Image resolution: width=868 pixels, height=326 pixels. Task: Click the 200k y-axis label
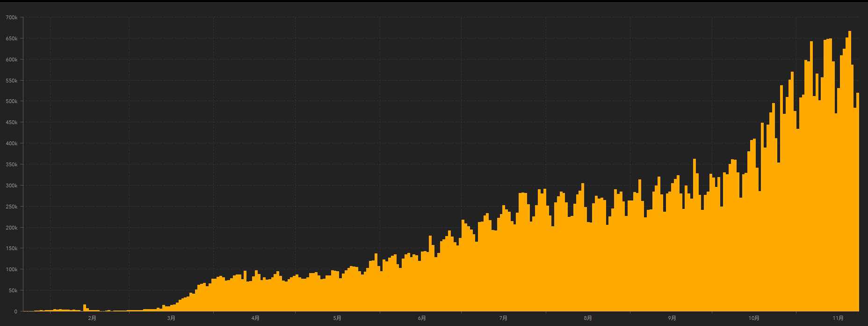12,228
